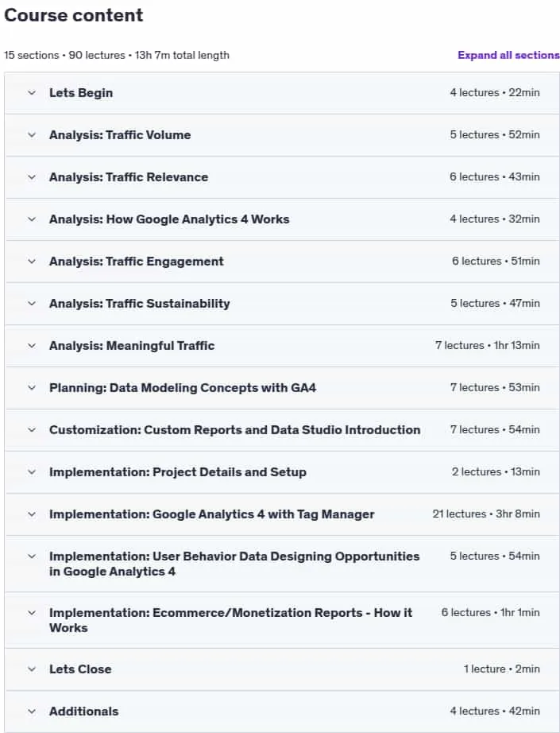The width and height of the screenshot is (560, 733).
Task: Expand chevron for Traffic Sustainability
Action: [32, 304]
